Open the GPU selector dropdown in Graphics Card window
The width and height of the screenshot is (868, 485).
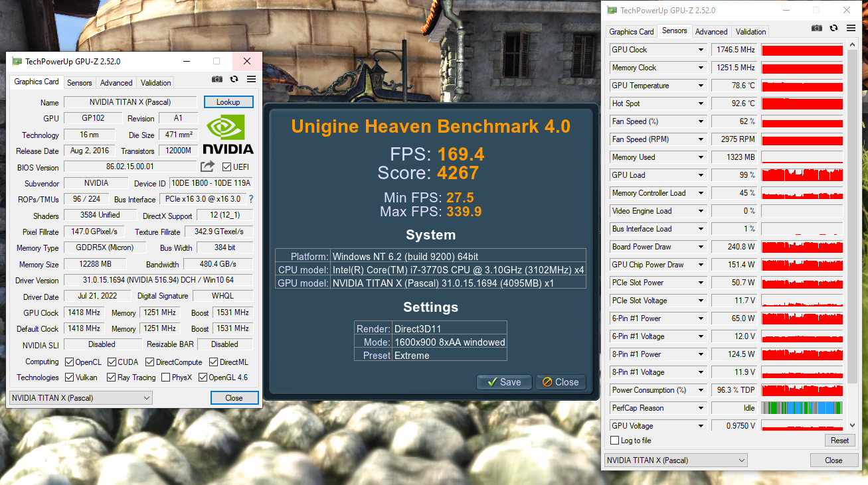click(x=81, y=398)
